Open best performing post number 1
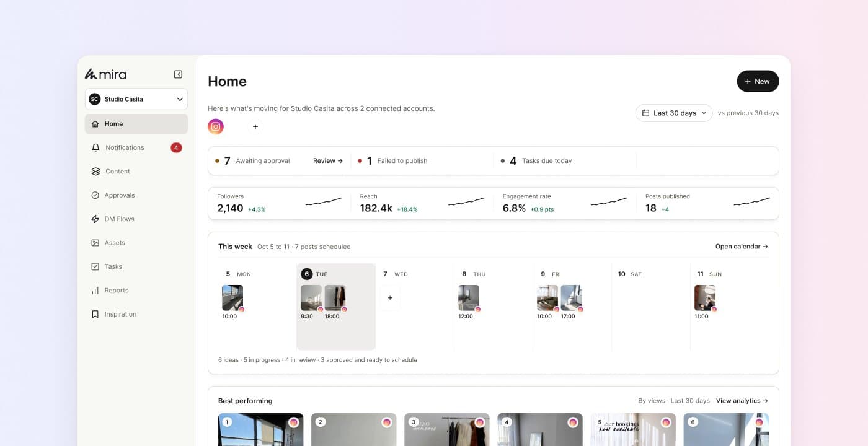The image size is (868, 446). click(261, 429)
